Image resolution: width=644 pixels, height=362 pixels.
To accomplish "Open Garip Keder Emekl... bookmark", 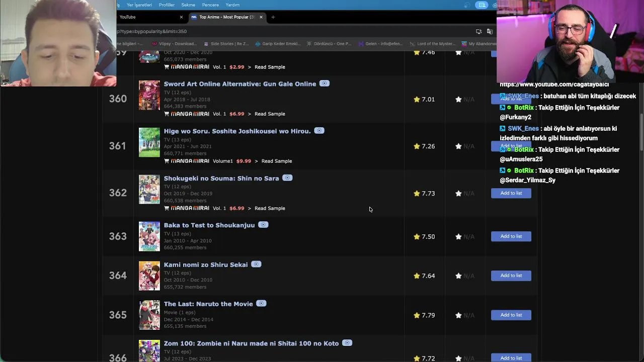I will coord(278,44).
